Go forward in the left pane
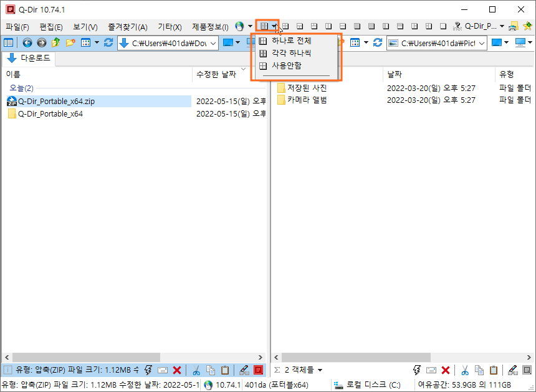 pyautogui.click(x=42, y=43)
